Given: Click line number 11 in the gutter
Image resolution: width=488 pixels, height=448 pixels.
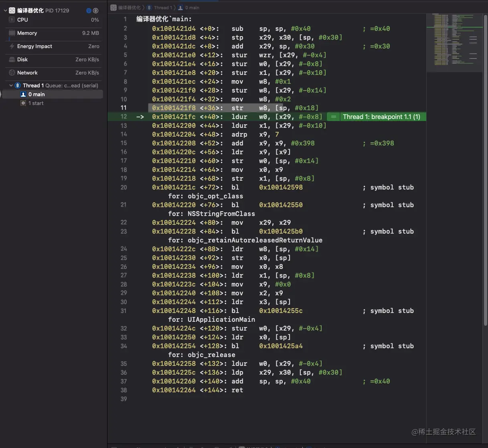Looking at the screenshot, I should 124,108.
